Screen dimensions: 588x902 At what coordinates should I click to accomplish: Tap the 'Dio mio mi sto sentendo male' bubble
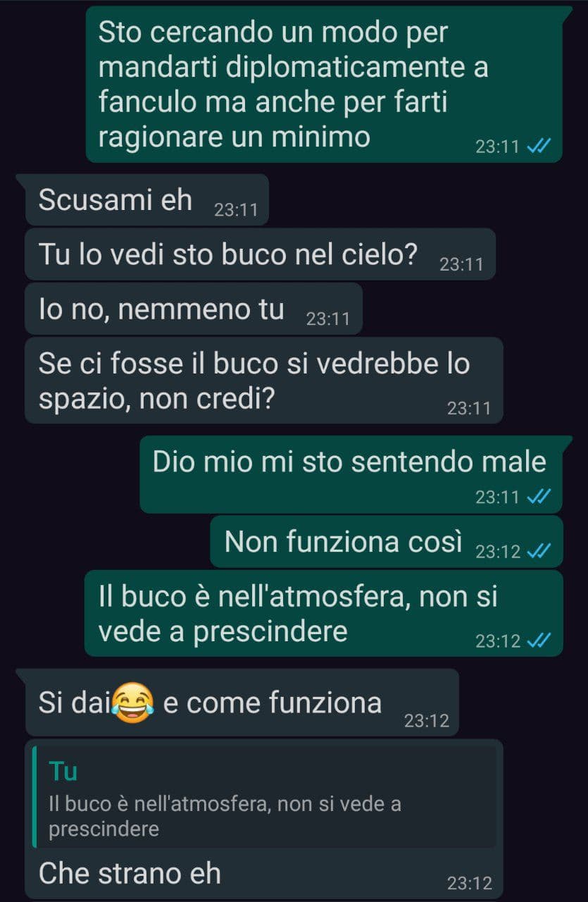click(x=351, y=474)
